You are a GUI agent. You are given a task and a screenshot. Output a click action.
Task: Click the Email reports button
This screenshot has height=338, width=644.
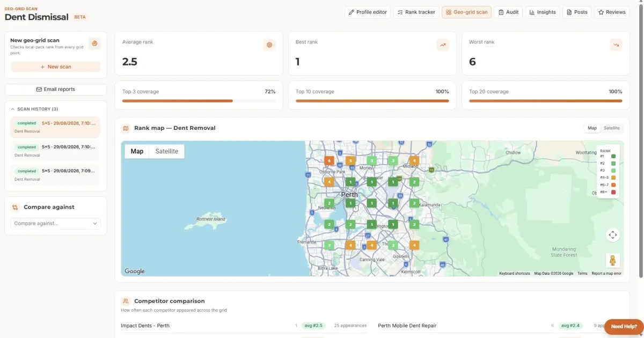tap(55, 89)
